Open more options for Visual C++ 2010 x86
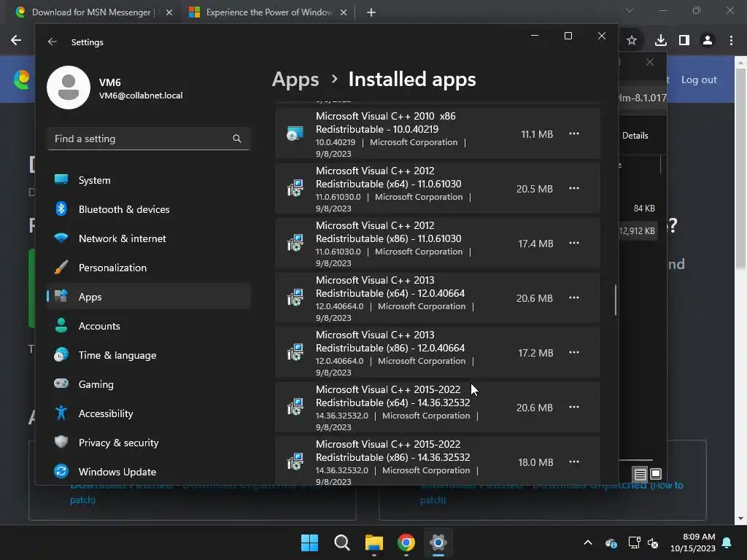The width and height of the screenshot is (747, 560). [574, 134]
